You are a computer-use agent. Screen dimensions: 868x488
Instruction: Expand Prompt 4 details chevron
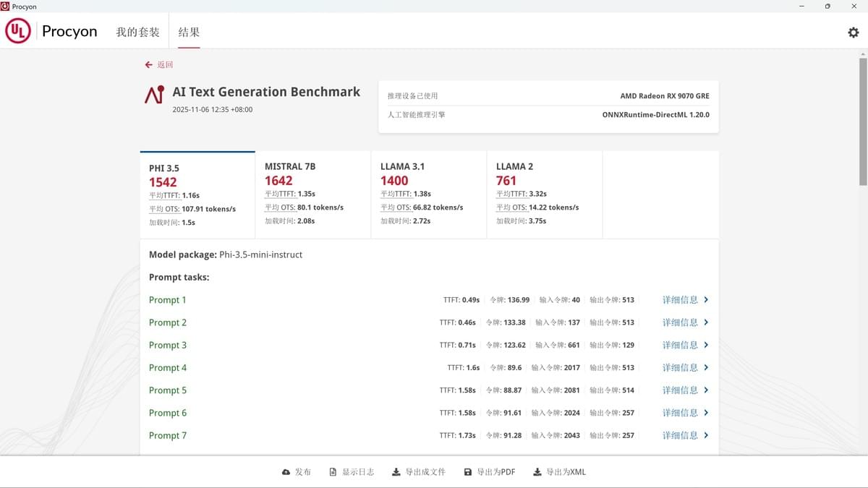706,368
